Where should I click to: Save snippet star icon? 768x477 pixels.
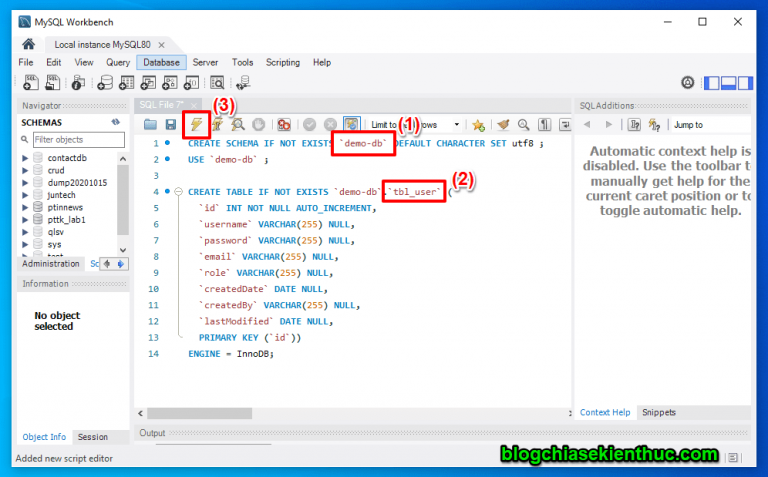coord(479,125)
